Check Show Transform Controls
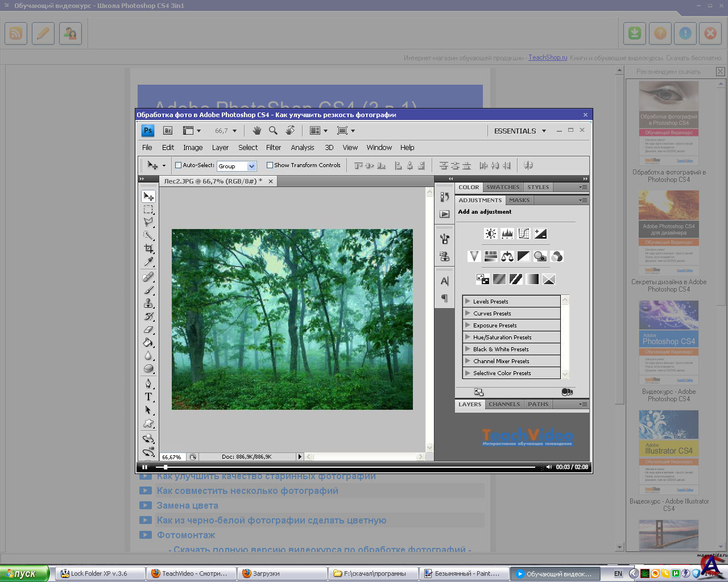 tap(270, 165)
